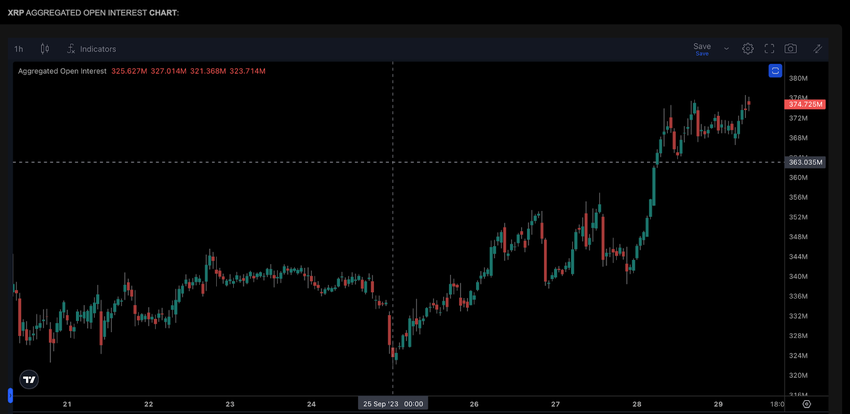Change the candlestick chart style
The image size is (850, 414).
[45, 49]
